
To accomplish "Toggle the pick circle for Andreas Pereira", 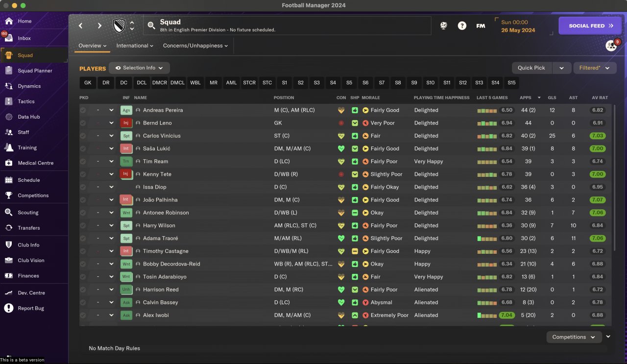I will (x=83, y=110).
